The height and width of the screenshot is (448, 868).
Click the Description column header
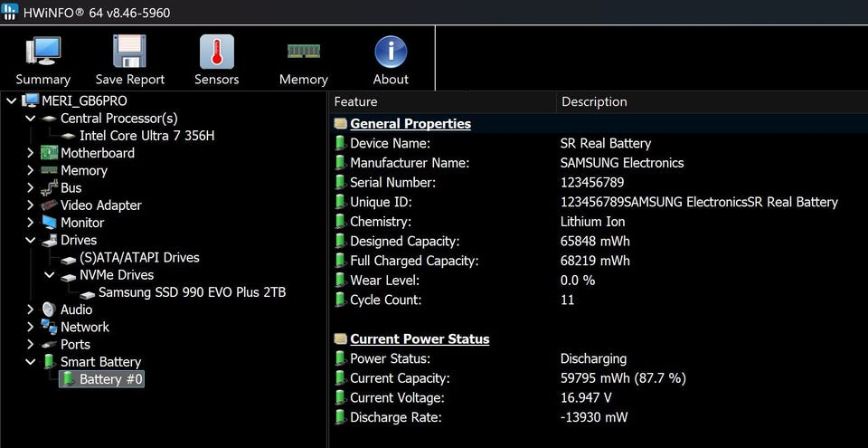712,102
